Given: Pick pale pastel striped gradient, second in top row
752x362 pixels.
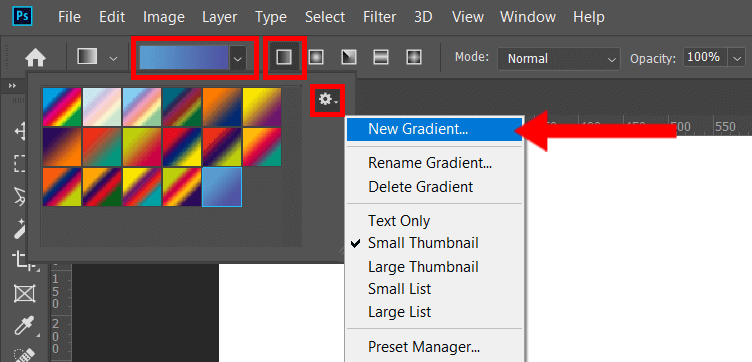Looking at the screenshot, I should 102,107.
